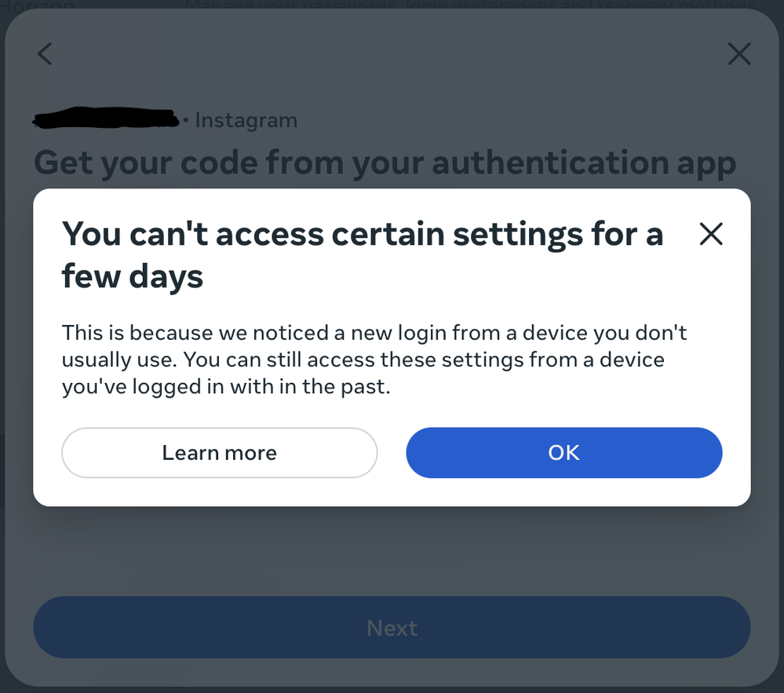Close the authentication panel with the top X

pos(739,54)
